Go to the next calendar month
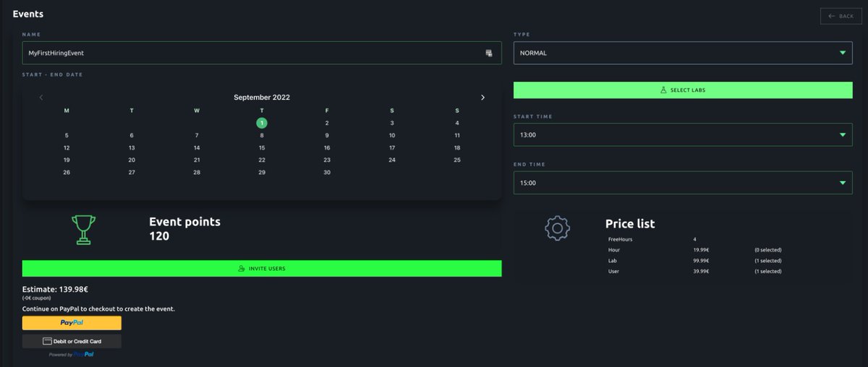868x367 pixels. 483,98
